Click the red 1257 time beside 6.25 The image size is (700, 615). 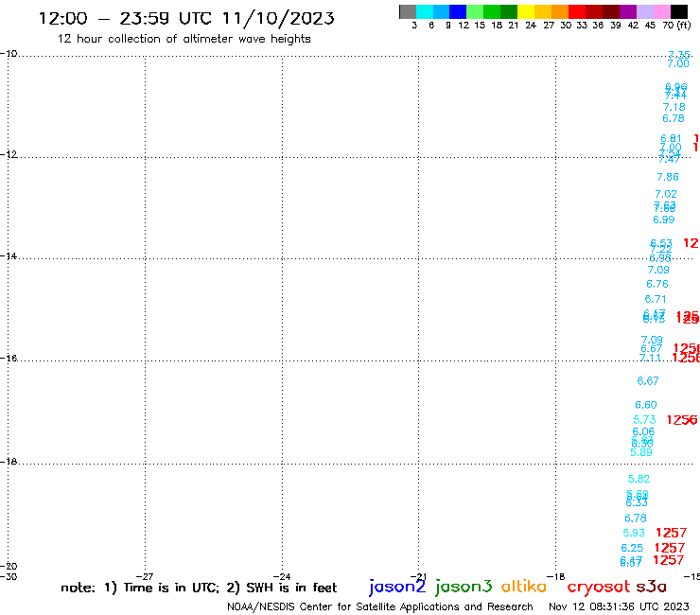tap(669, 548)
